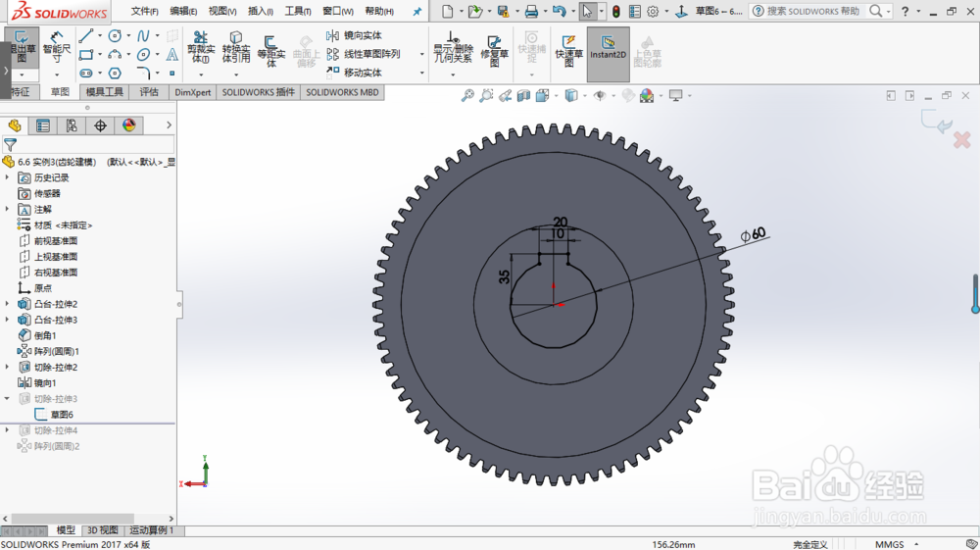Select the Ellipse sketch tool

(x=144, y=54)
